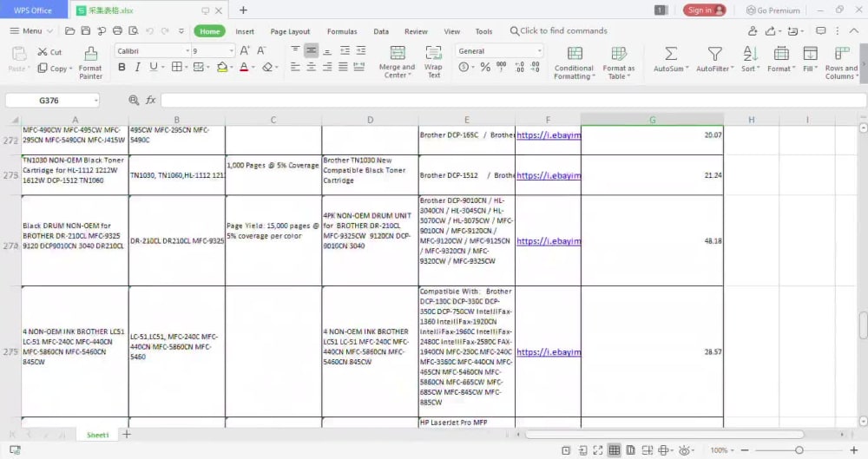Print the spreadsheet via printer icon
The height and width of the screenshot is (459, 868).
click(117, 31)
